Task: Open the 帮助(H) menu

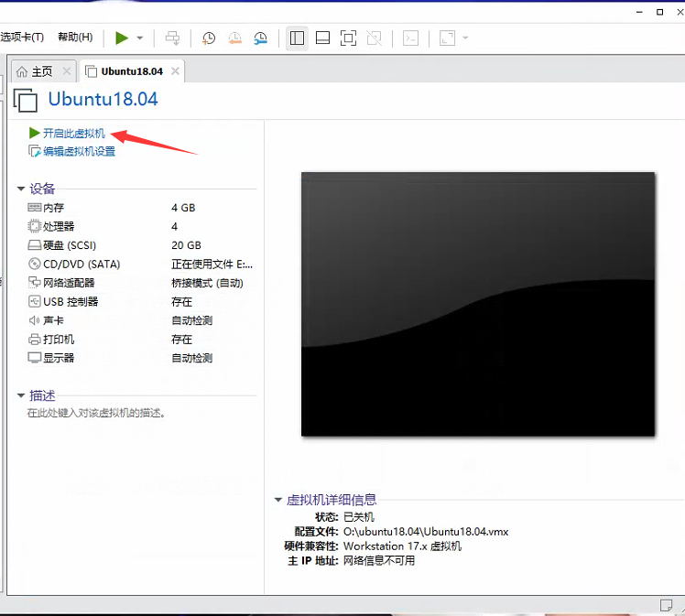Action: click(x=75, y=38)
